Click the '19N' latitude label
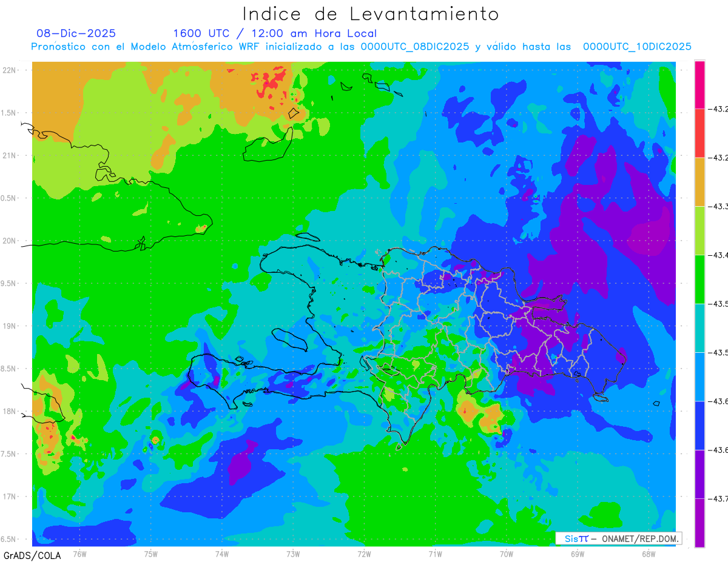The image size is (728, 562). [10, 326]
